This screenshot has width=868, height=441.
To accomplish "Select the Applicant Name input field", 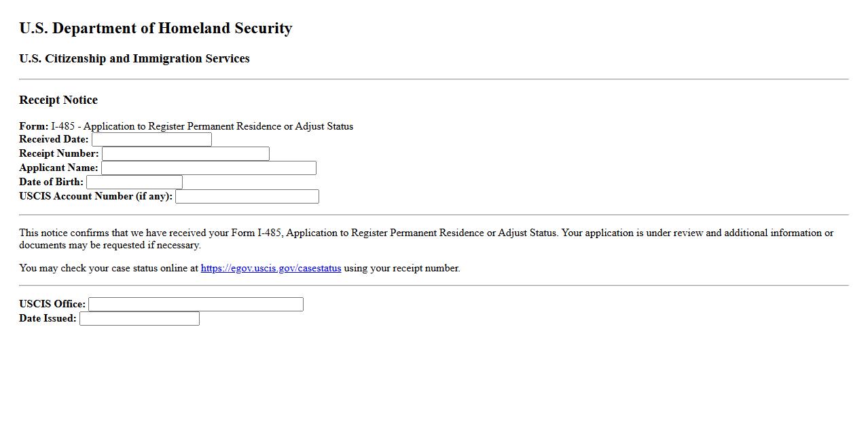I will coord(209,168).
